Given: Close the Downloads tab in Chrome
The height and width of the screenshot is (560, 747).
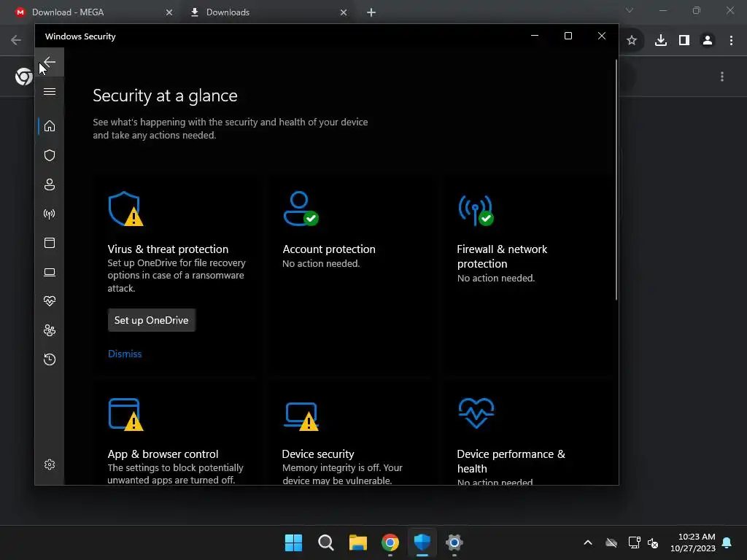Looking at the screenshot, I should pos(344,12).
